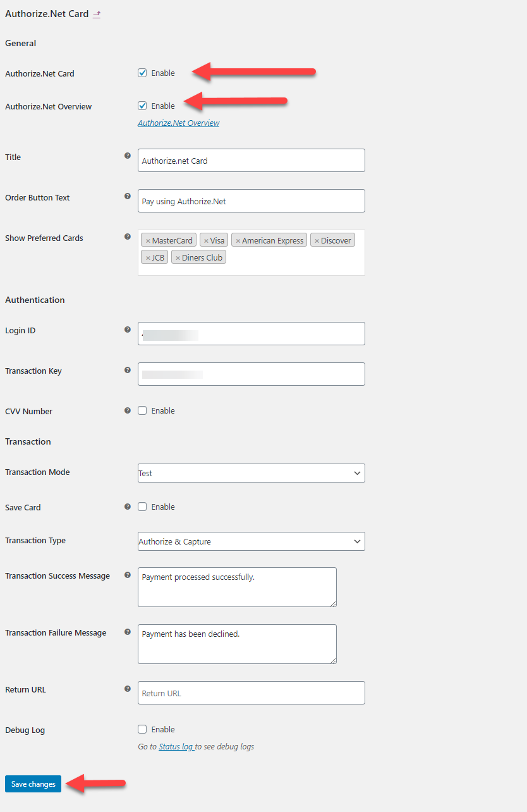The height and width of the screenshot is (812, 527).
Task: Enable the Debug Log checkbox
Action: [142, 729]
